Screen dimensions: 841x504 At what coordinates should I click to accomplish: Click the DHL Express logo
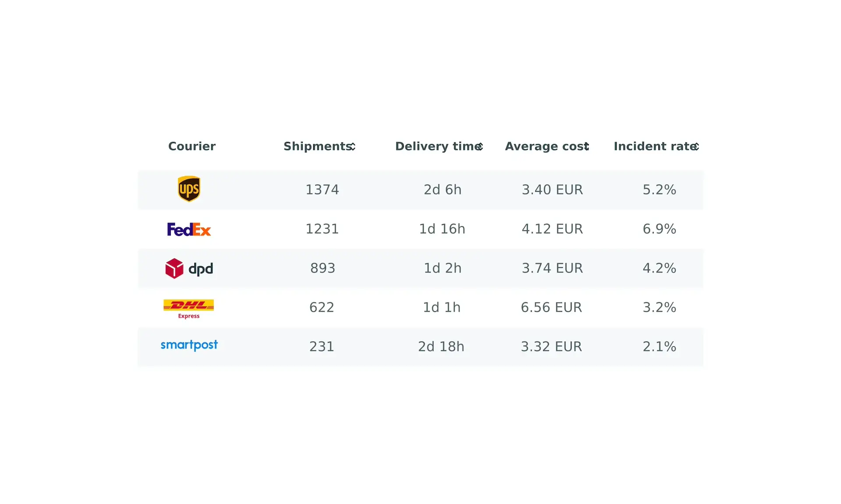(189, 308)
